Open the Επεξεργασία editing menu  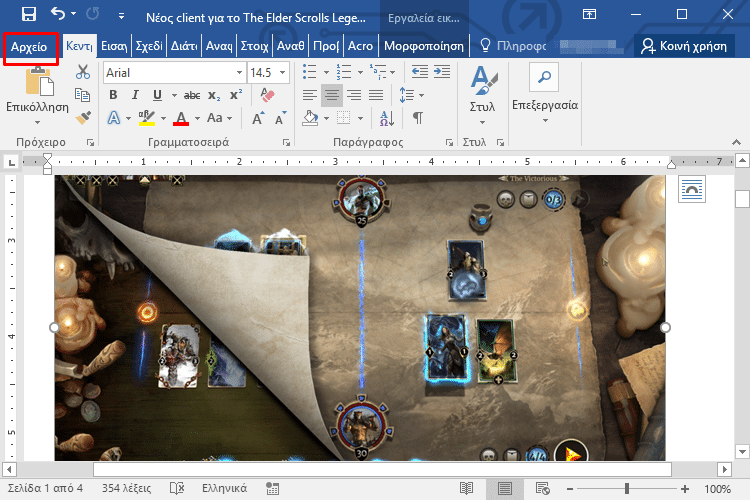point(545,93)
